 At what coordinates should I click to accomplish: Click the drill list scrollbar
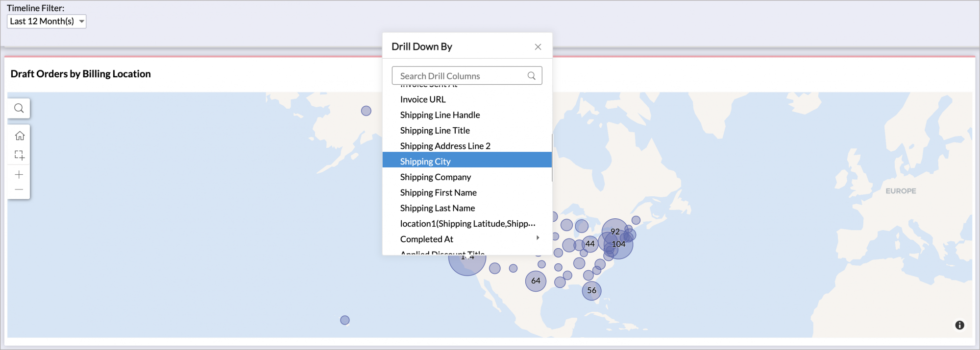552,158
